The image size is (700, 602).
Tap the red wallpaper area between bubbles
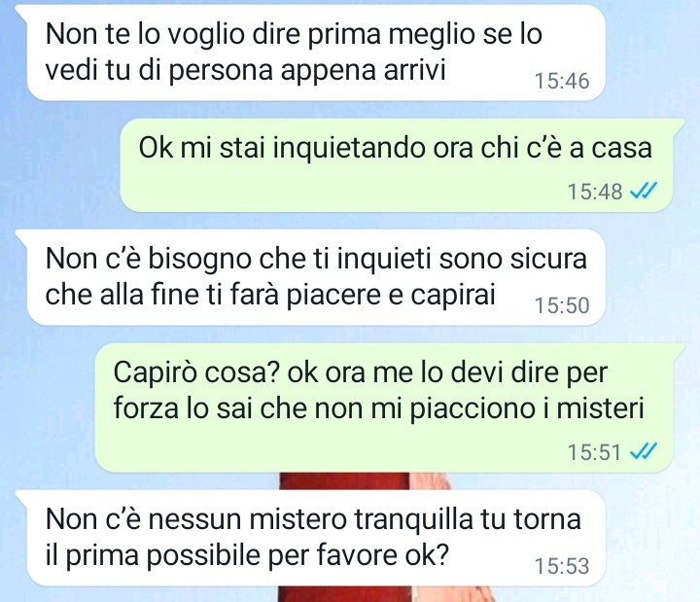pyautogui.click(x=344, y=481)
